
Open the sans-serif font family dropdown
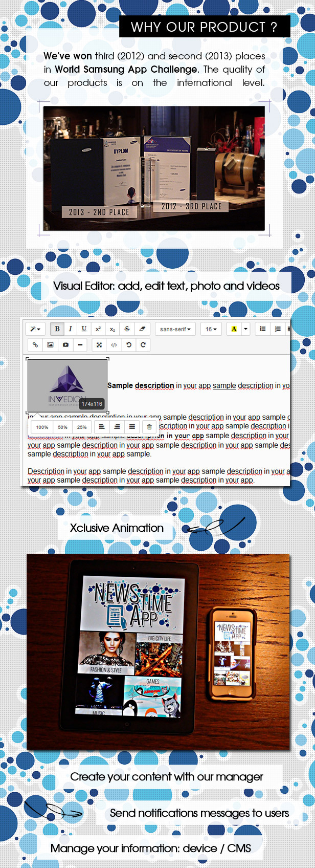(175, 329)
